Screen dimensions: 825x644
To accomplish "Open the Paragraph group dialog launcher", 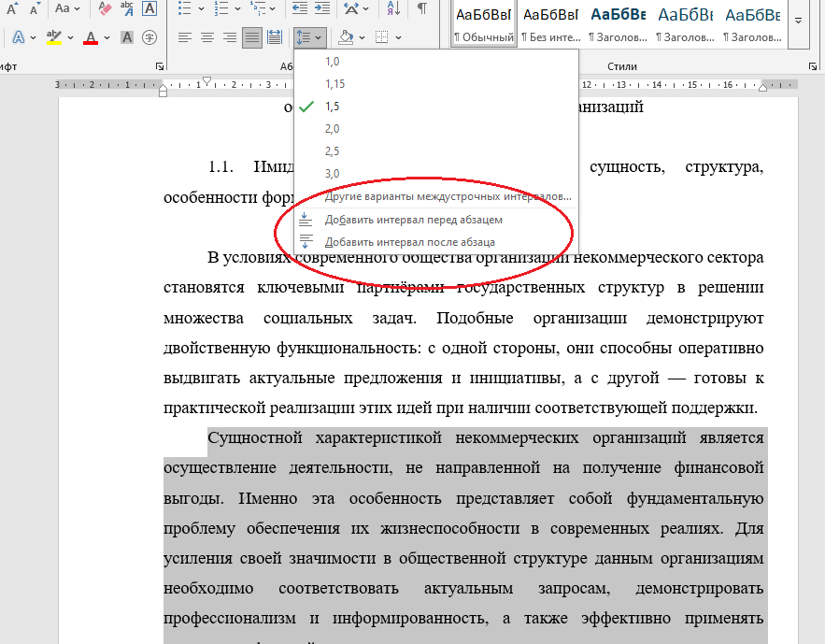I will (419, 64).
